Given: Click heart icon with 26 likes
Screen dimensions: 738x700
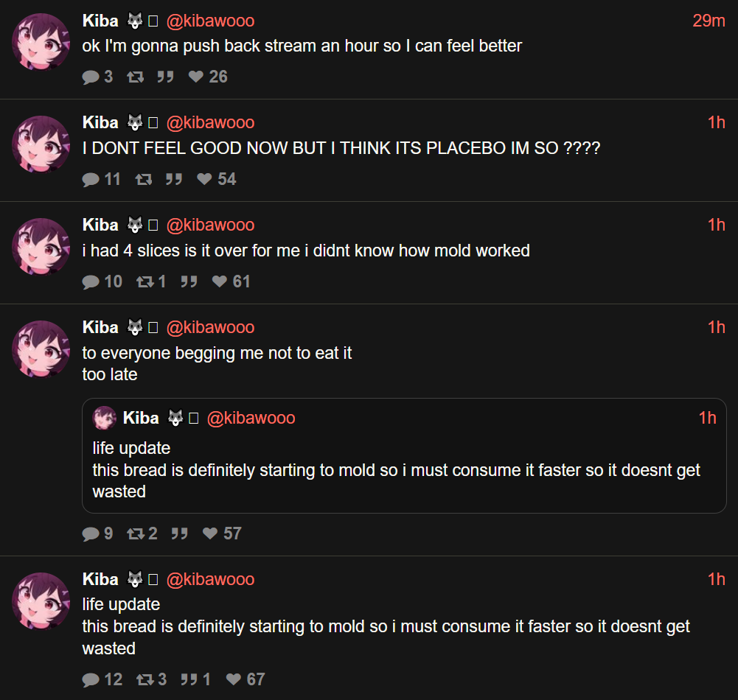Looking at the screenshot, I should click(196, 76).
